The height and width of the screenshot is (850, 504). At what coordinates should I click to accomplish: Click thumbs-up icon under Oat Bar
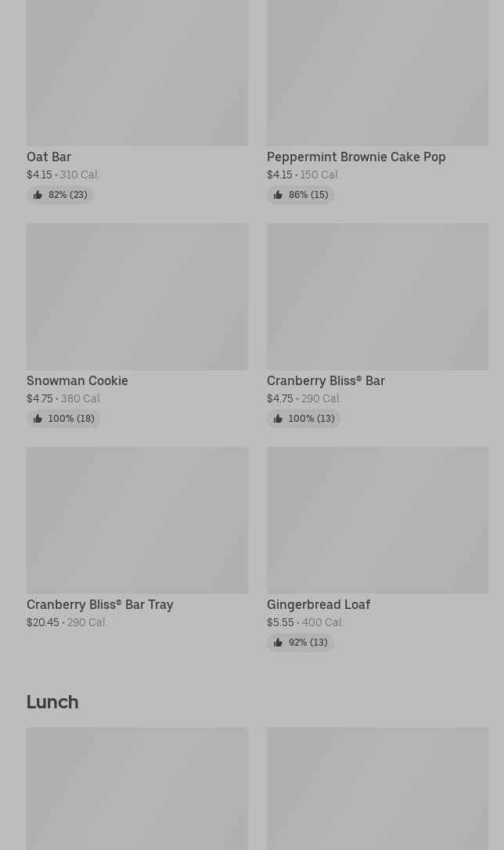click(x=38, y=195)
